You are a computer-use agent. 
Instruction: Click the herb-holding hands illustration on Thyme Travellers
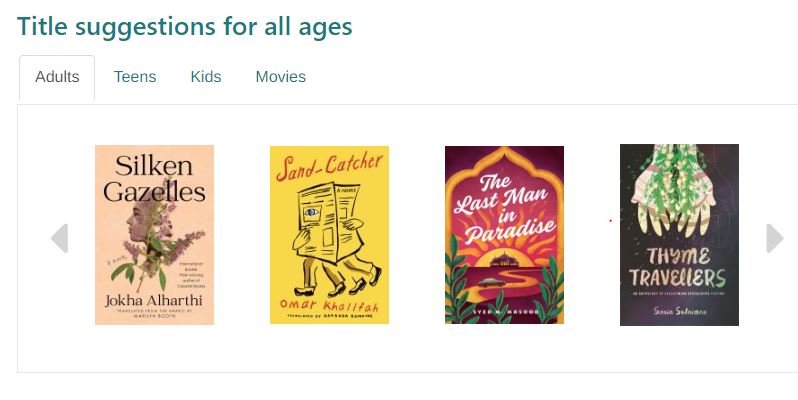(673, 191)
